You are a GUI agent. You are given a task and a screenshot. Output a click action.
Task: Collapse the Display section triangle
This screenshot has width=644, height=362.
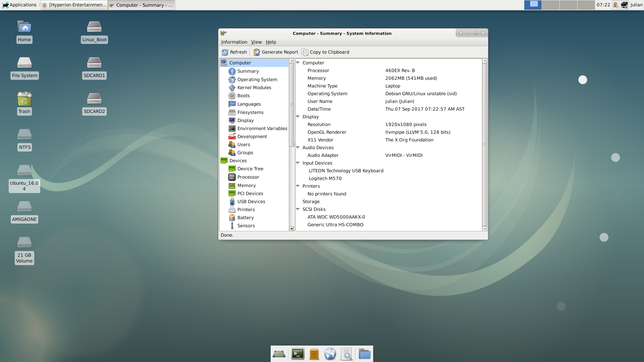[x=298, y=117]
